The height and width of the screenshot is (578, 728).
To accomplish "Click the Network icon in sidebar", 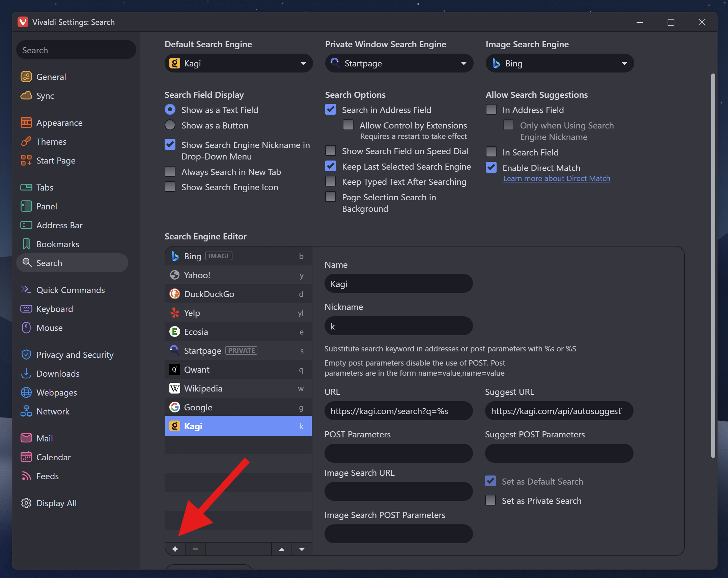I will pyautogui.click(x=26, y=411).
